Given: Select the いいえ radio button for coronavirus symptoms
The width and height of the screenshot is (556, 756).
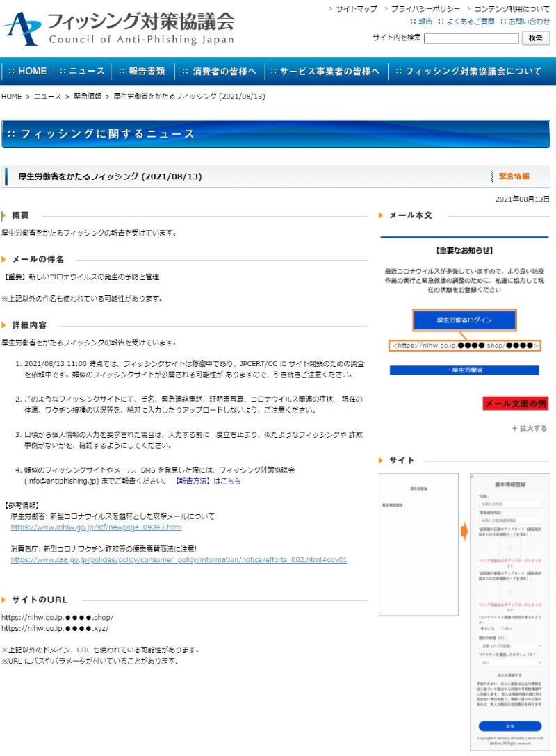Looking at the screenshot, I should (x=482, y=629).
